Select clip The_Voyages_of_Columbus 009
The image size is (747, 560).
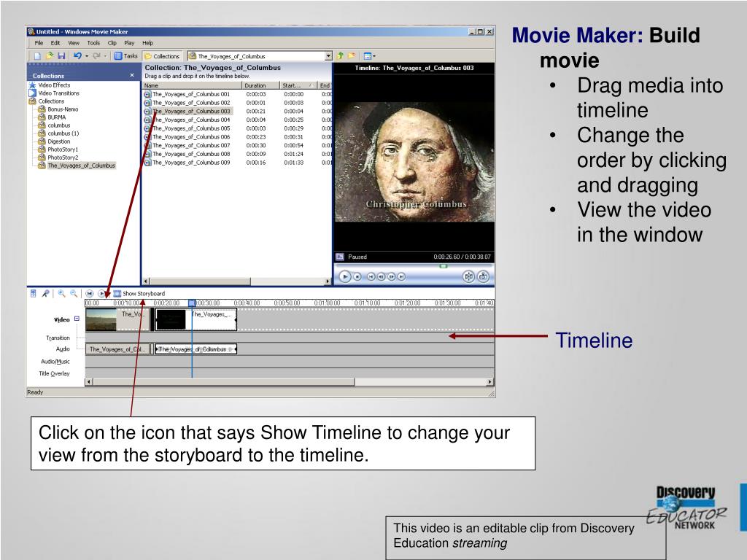click(x=190, y=163)
